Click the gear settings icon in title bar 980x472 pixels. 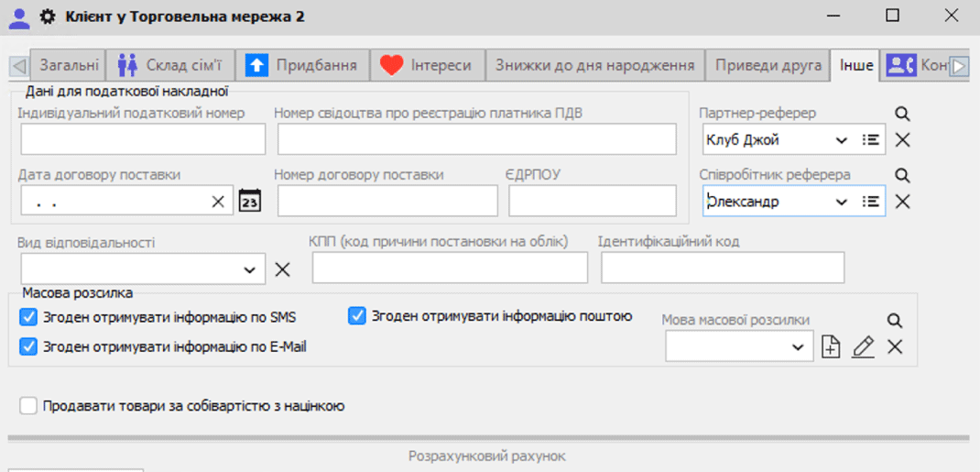(48, 16)
